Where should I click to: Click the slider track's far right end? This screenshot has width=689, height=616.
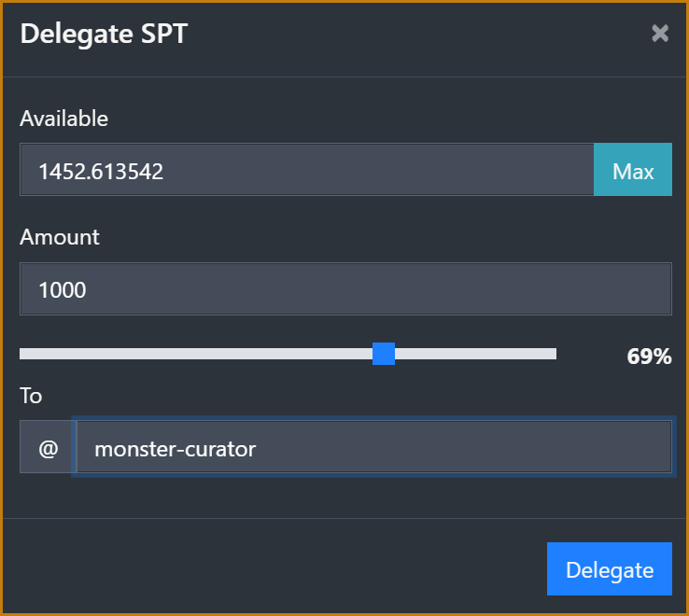[x=554, y=354]
